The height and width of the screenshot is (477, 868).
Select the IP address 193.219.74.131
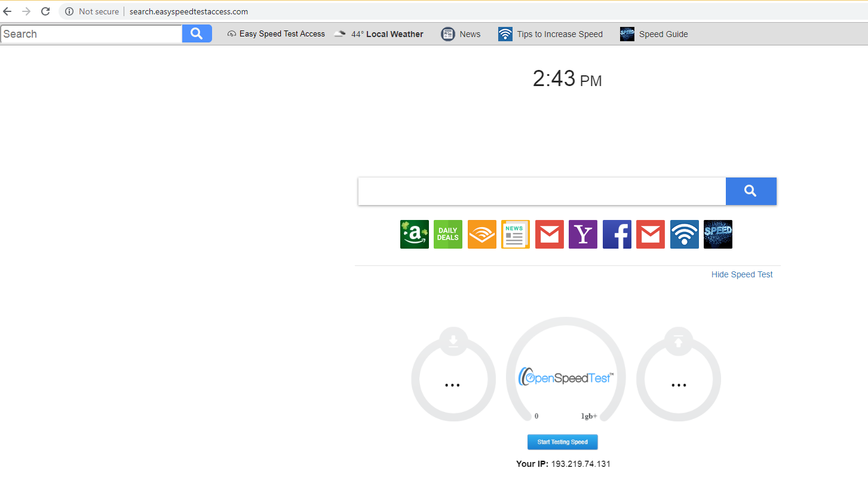pos(581,464)
